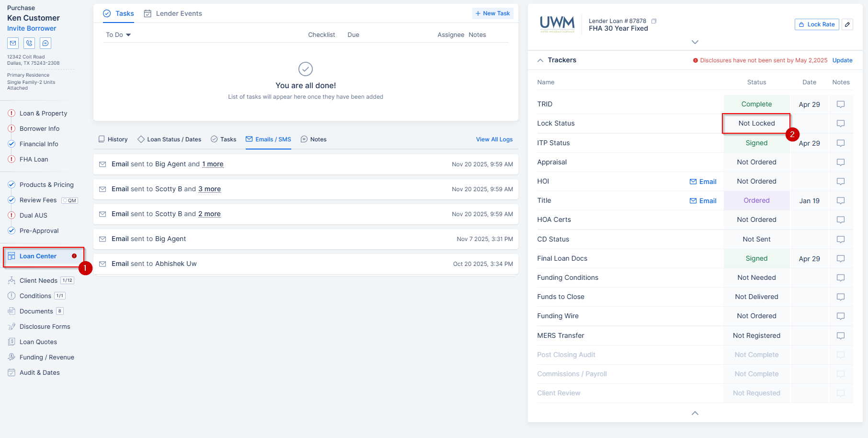Open the SMS chat icon under Ken Customer
Screen dimensions: 868x438
pyautogui.click(x=46, y=43)
